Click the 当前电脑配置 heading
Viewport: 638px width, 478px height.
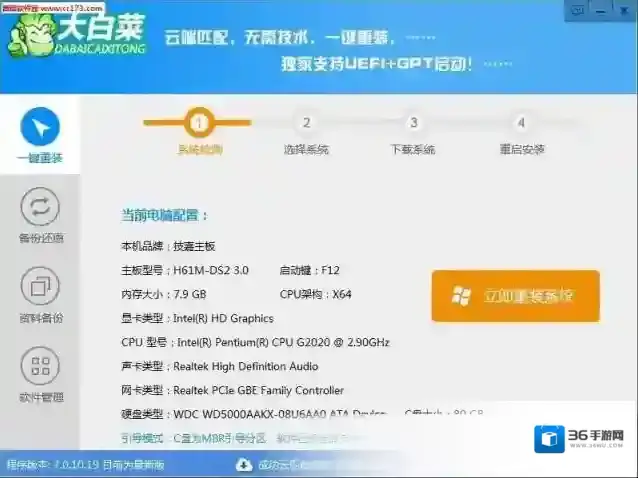point(164,215)
